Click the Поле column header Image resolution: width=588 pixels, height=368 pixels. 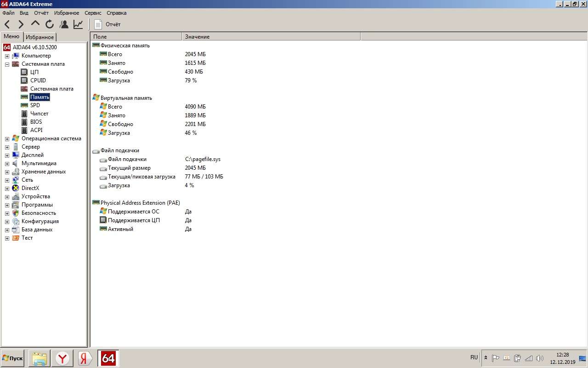[x=136, y=36]
